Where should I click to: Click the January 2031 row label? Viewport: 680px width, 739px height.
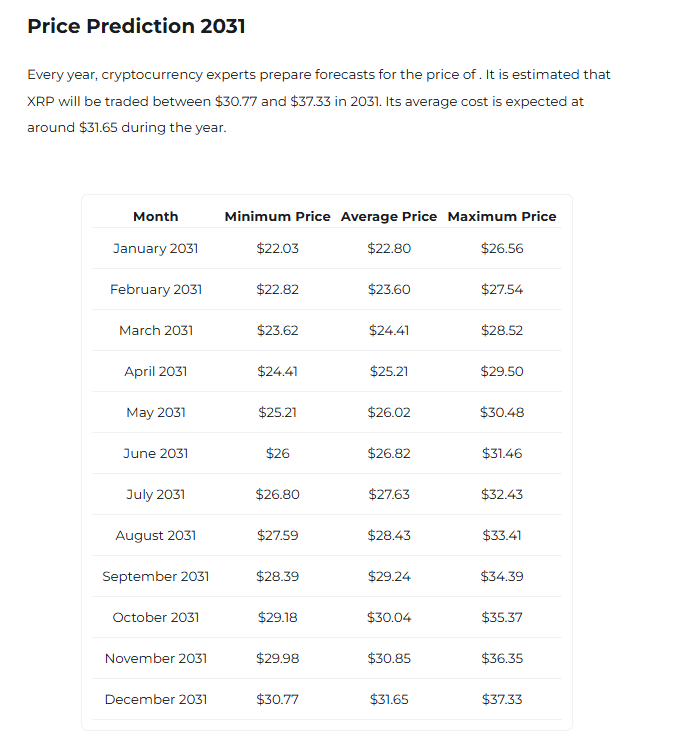[156, 248]
